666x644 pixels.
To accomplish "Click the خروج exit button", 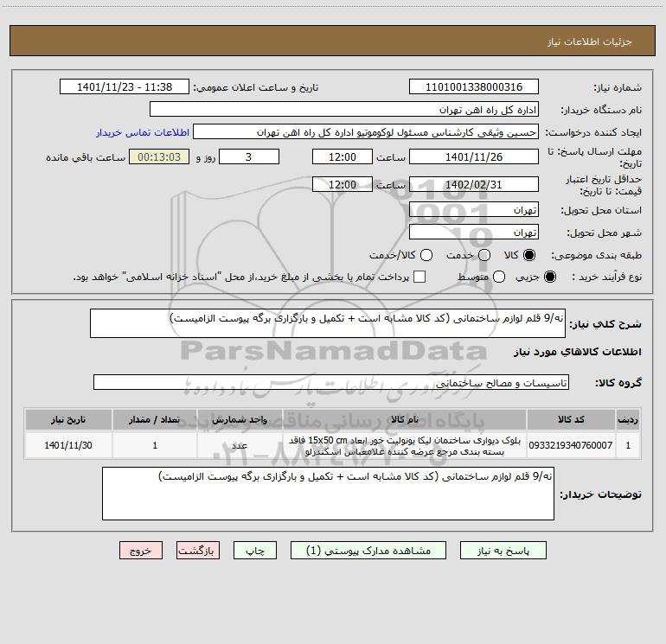I will coord(141,551).
